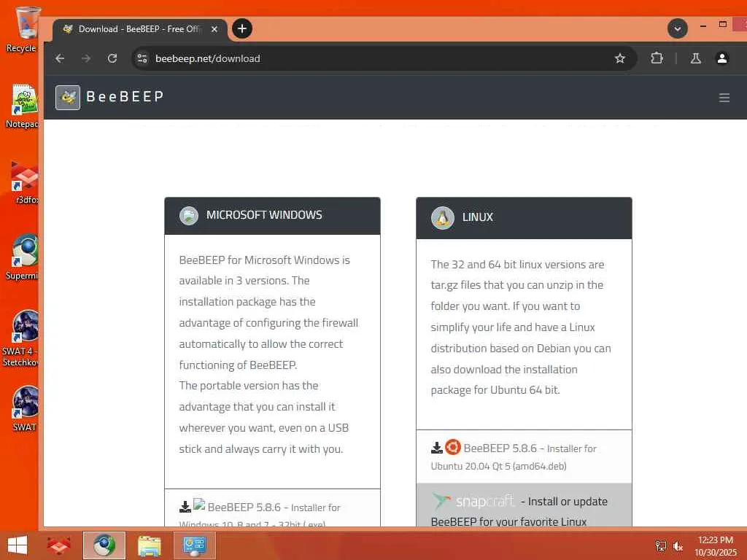Image resolution: width=747 pixels, height=560 pixels.
Task: Click the BeeBEEP site title text
Action: tap(125, 97)
